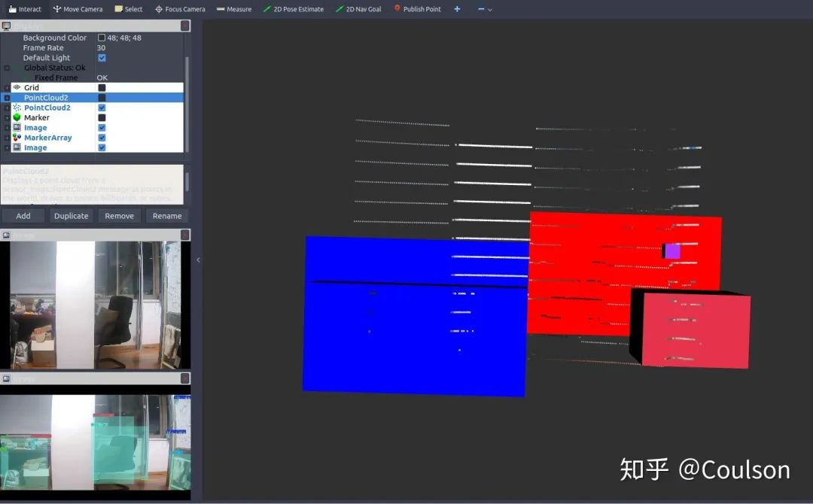Click the Background Color value 48; 48; 48
Image resolution: width=813 pixels, height=504 pixels.
(x=124, y=38)
